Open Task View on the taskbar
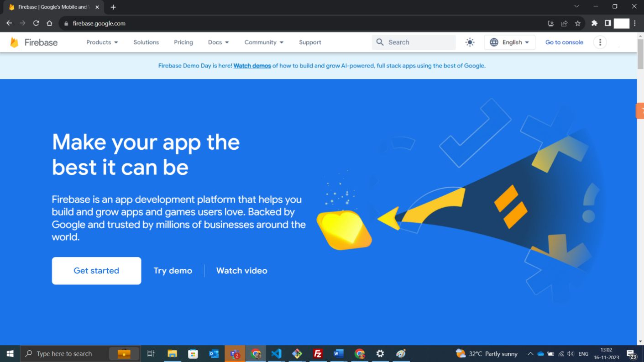 [x=151, y=354]
